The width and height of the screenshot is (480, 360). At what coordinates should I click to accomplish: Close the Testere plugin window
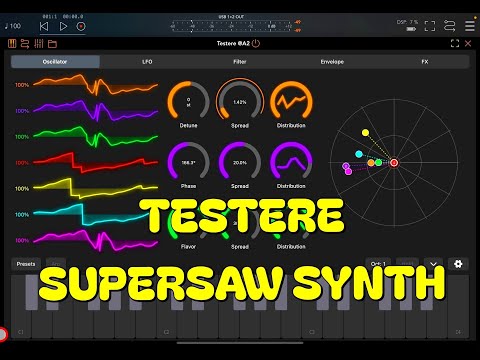468,43
